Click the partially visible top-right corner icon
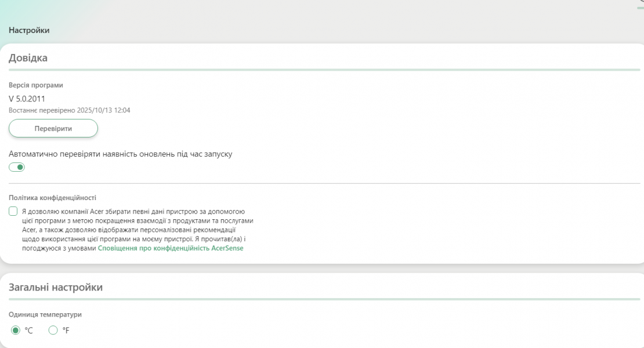This screenshot has height=348, width=644. [x=641, y=2]
